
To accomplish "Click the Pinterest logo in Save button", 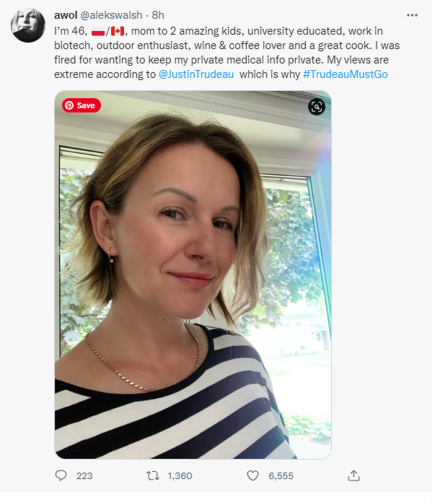I will (69, 105).
